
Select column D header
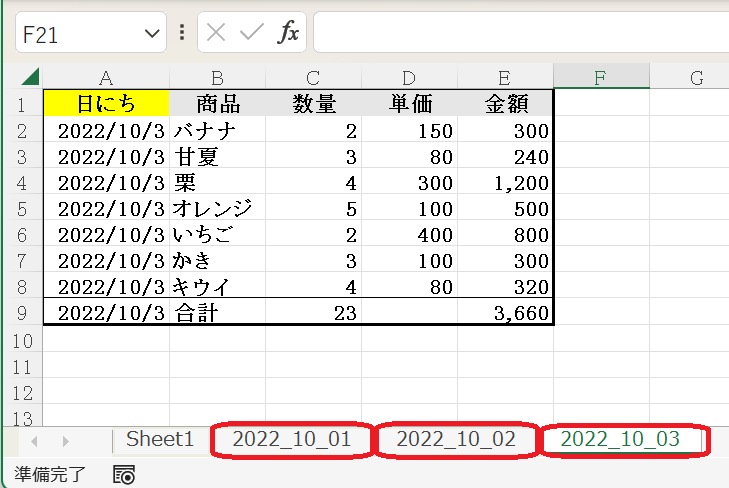[409, 77]
